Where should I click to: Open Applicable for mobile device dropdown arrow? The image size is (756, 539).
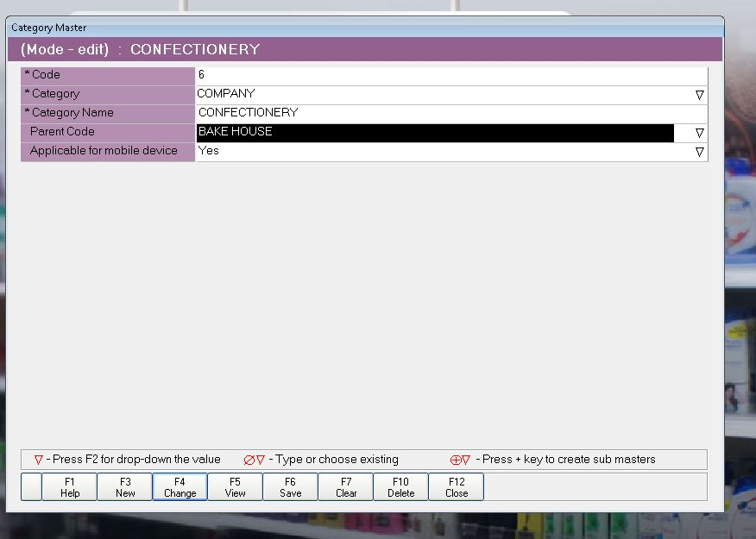700,152
